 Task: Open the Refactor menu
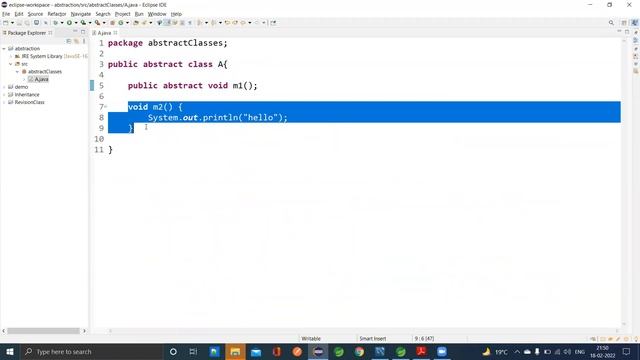pos(57,14)
